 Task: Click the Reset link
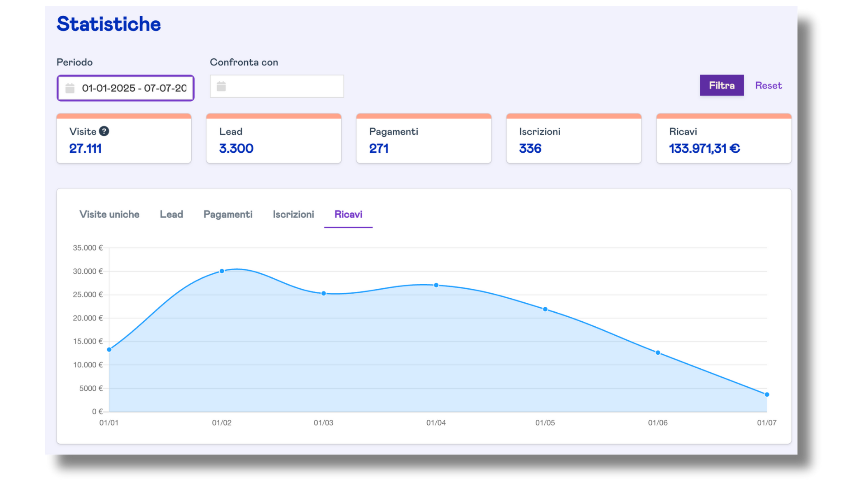(768, 85)
